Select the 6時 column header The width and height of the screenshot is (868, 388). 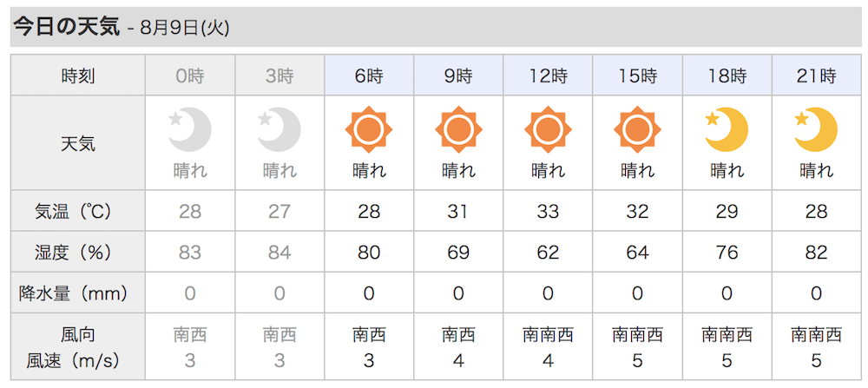pyautogui.click(x=369, y=76)
